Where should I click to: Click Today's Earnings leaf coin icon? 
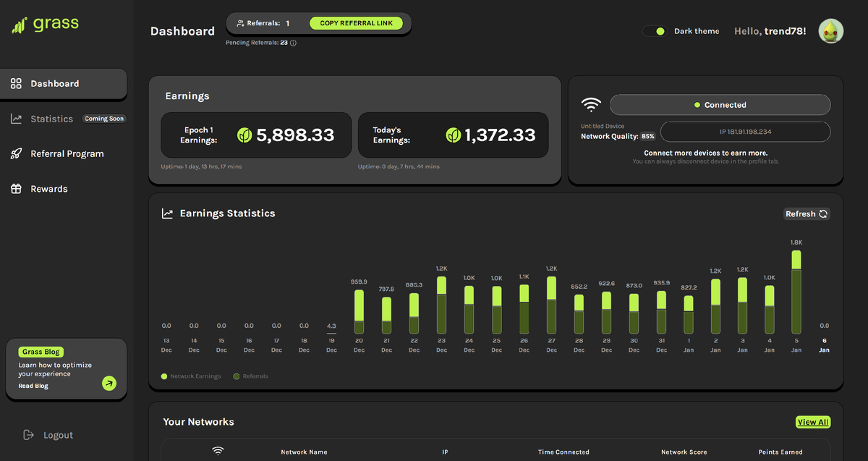pos(454,135)
